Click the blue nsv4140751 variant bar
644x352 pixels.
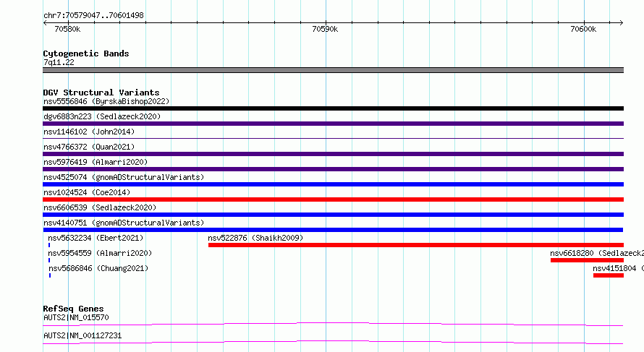(333, 230)
